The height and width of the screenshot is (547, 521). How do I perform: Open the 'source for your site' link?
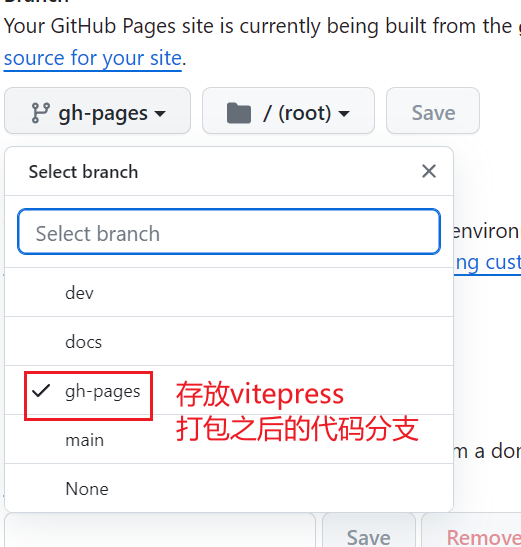point(93,58)
